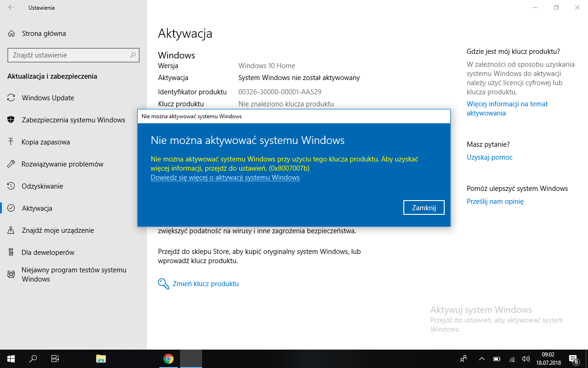Screen dimensions: 588x368
Task: Follow Dowiedz się więcej o aktywacji link
Action: point(225,178)
